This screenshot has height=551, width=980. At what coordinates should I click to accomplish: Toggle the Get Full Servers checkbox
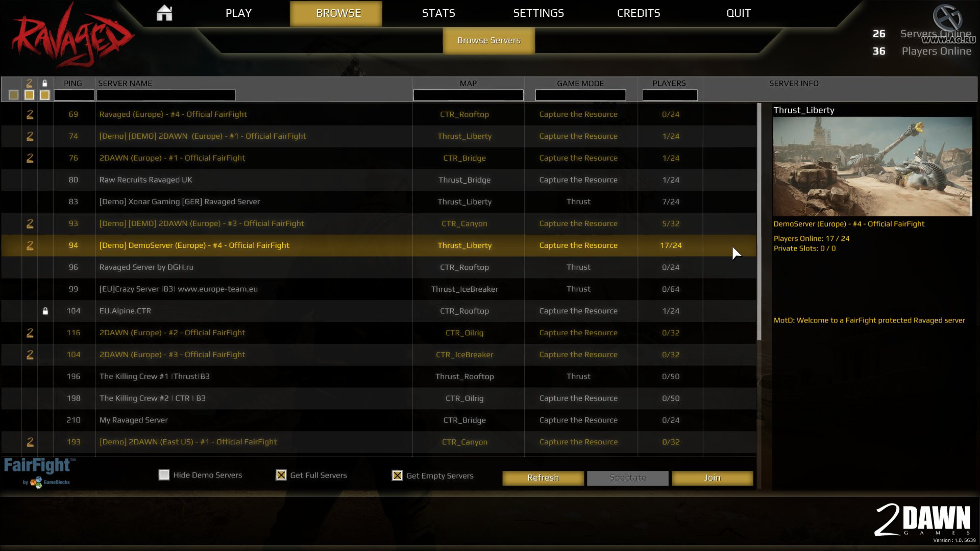pyautogui.click(x=281, y=475)
